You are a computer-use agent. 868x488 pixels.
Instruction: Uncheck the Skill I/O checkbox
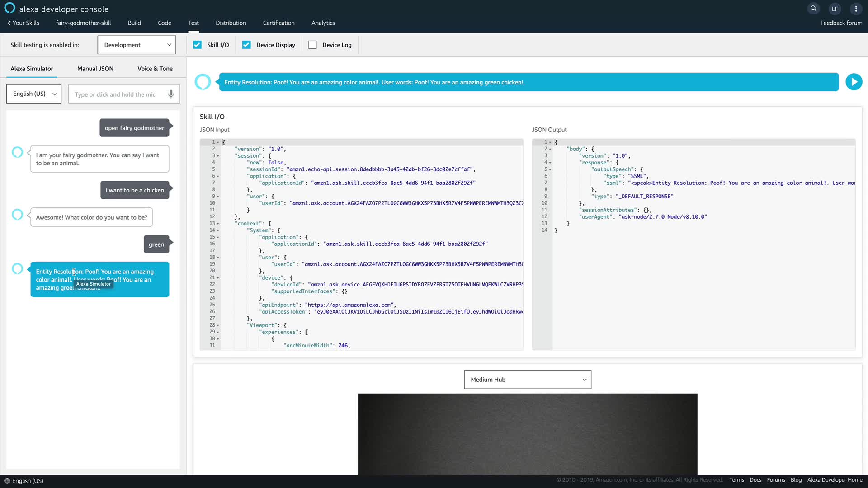197,45
